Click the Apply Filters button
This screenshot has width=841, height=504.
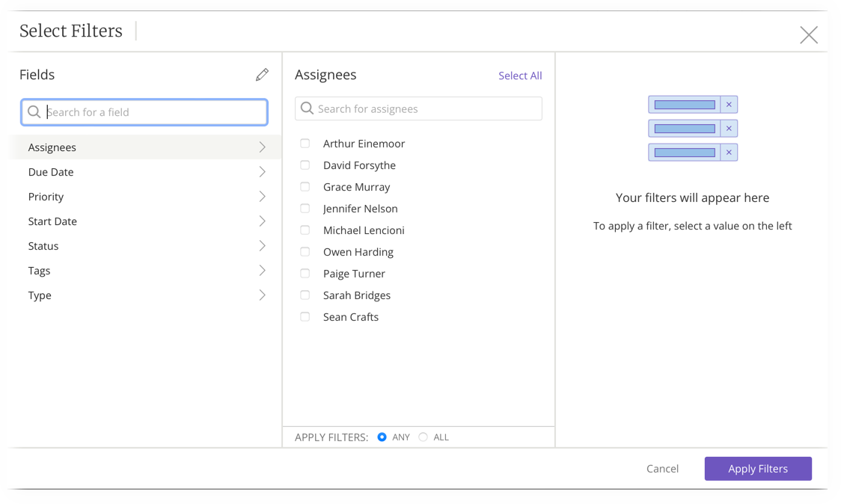(x=758, y=468)
